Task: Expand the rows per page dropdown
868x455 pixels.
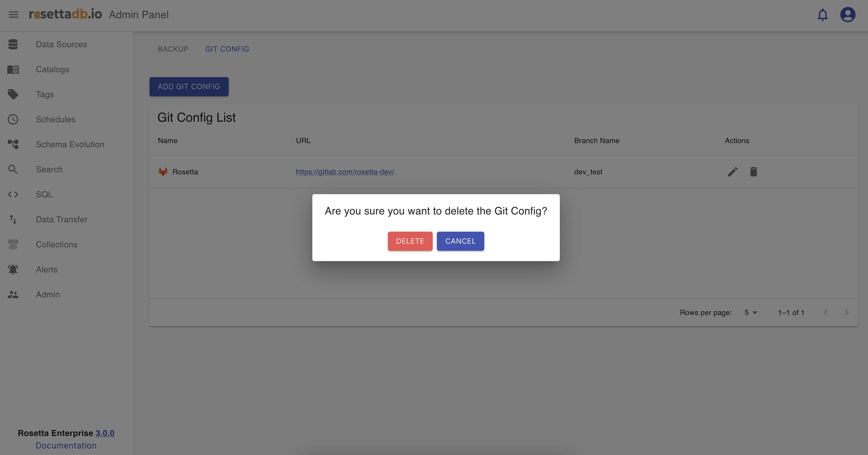Action: pos(751,312)
